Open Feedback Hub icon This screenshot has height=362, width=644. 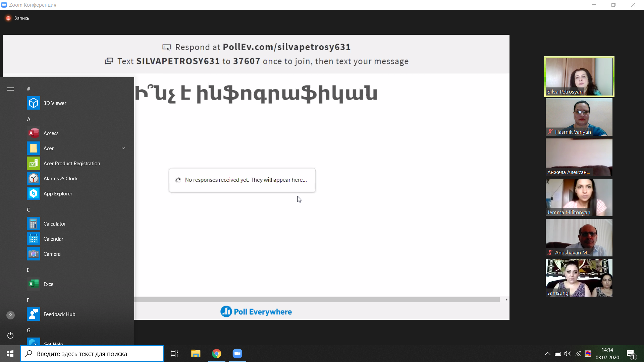coord(34,314)
